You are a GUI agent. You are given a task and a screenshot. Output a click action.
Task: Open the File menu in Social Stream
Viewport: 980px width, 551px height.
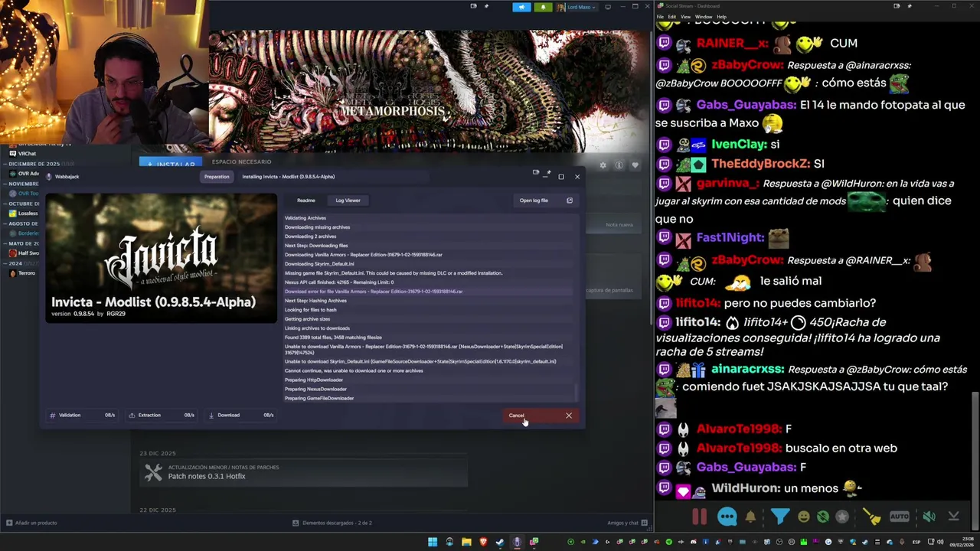point(660,16)
